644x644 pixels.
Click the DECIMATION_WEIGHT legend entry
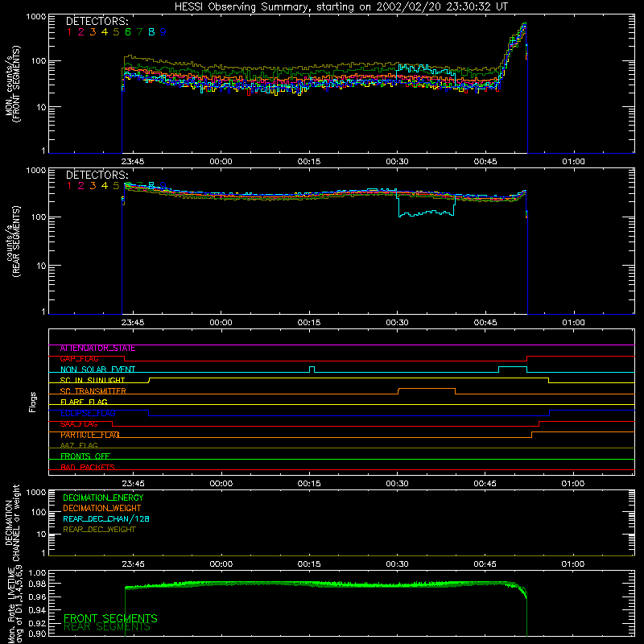pos(102,509)
